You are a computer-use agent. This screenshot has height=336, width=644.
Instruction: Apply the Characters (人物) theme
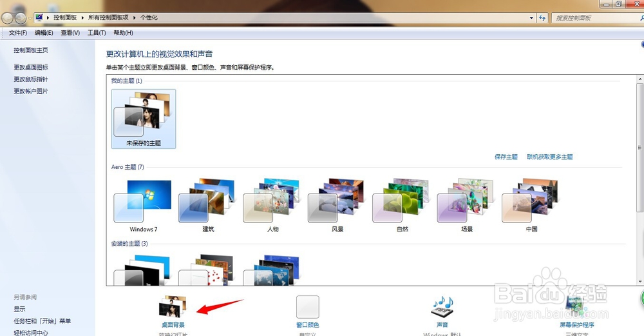[272, 206]
